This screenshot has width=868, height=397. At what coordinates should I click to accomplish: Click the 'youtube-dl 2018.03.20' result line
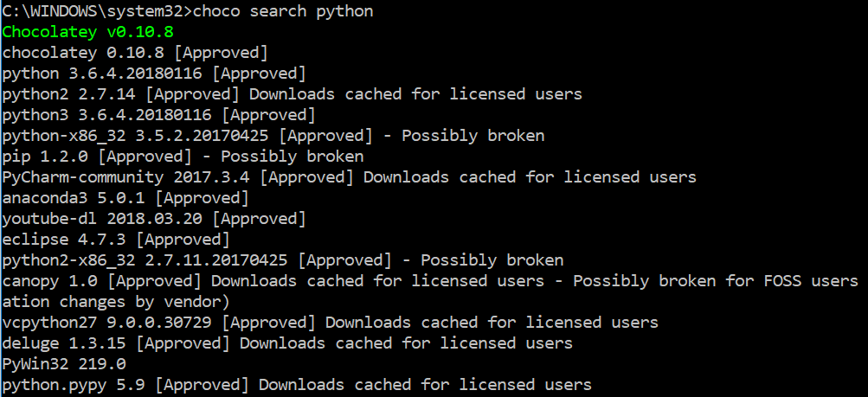pyautogui.click(x=154, y=219)
